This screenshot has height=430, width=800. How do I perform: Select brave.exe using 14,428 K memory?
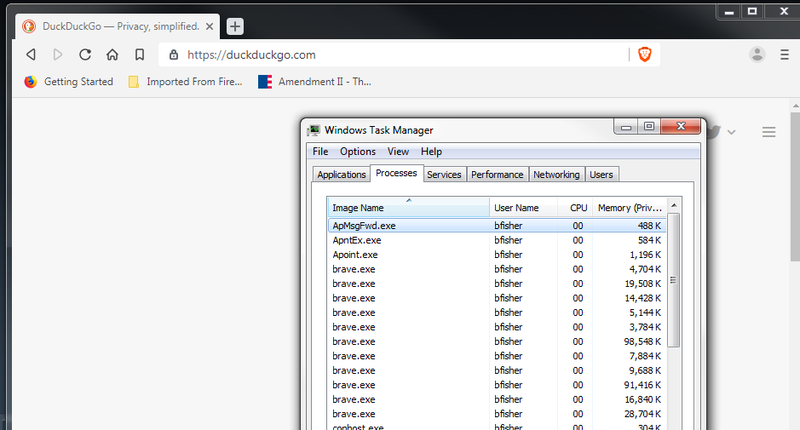(496, 298)
